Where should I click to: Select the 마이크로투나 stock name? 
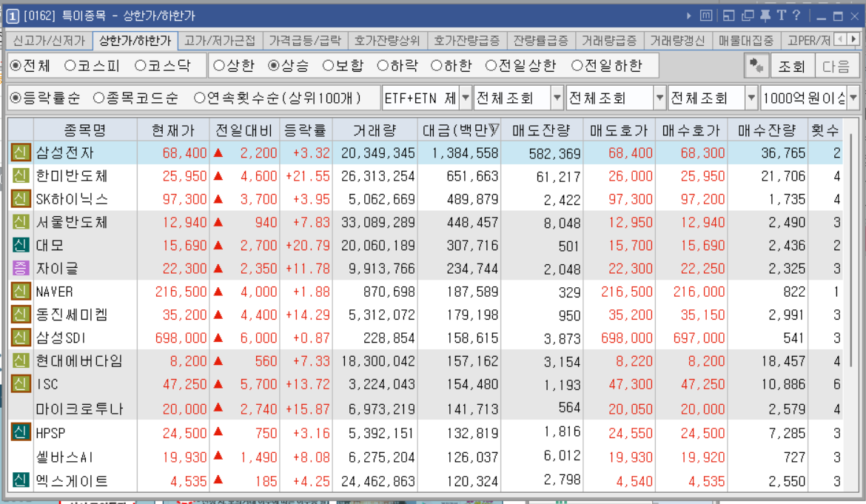click(79, 409)
